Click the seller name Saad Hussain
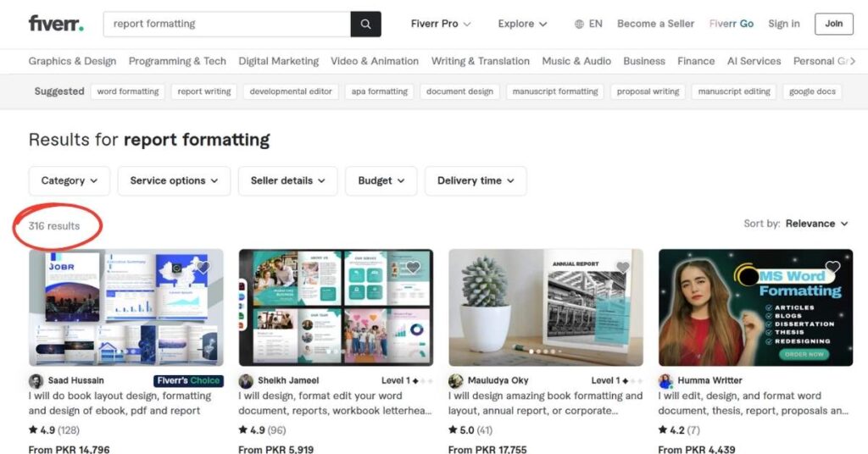The image size is (868, 454). click(x=75, y=380)
